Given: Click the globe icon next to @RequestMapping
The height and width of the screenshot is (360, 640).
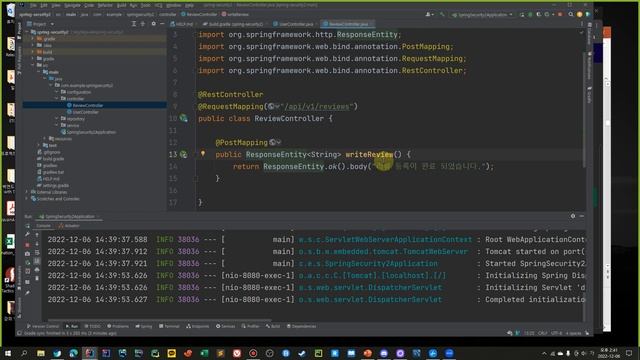Looking at the screenshot, I should 271,107.
